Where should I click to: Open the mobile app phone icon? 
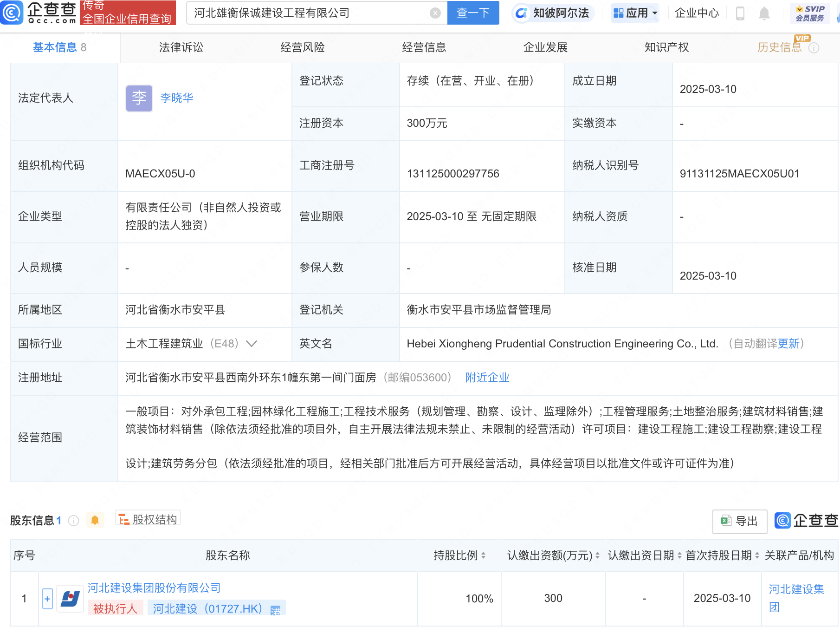pyautogui.click(x=740, y=13)
